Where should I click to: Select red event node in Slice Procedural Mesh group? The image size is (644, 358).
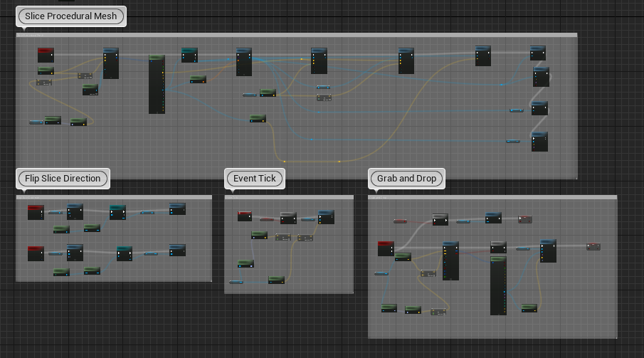coord(46,55)
